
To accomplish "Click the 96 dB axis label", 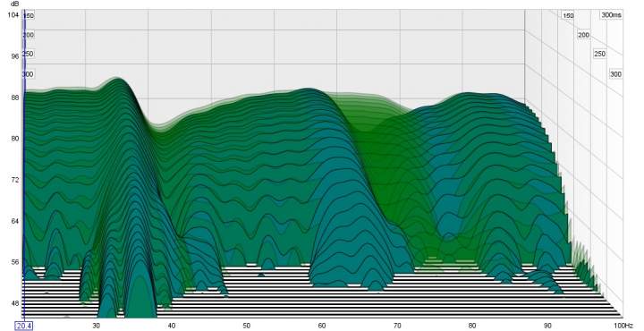I will click(15, 56).
